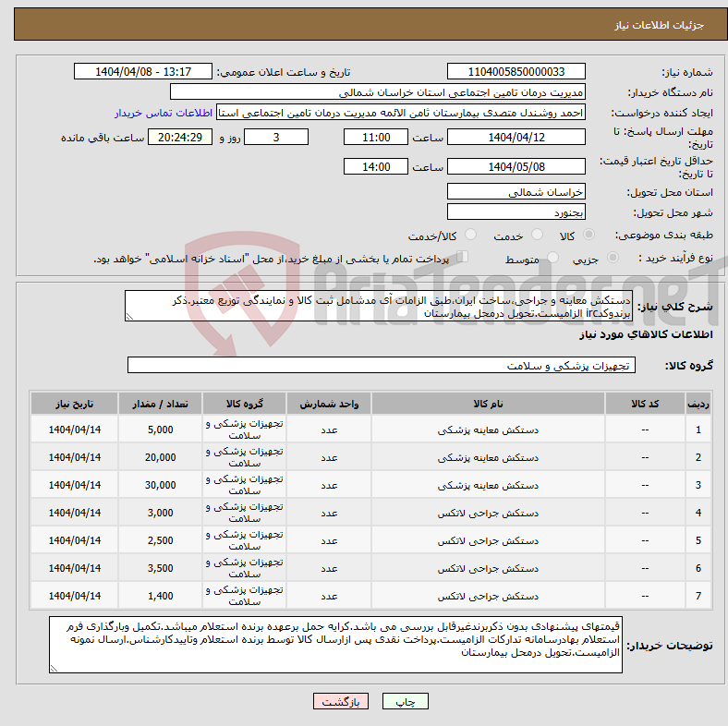728x726 pixels.
Task: Click the request creator field احمد روشندل
Action: [x=401, y=113]
